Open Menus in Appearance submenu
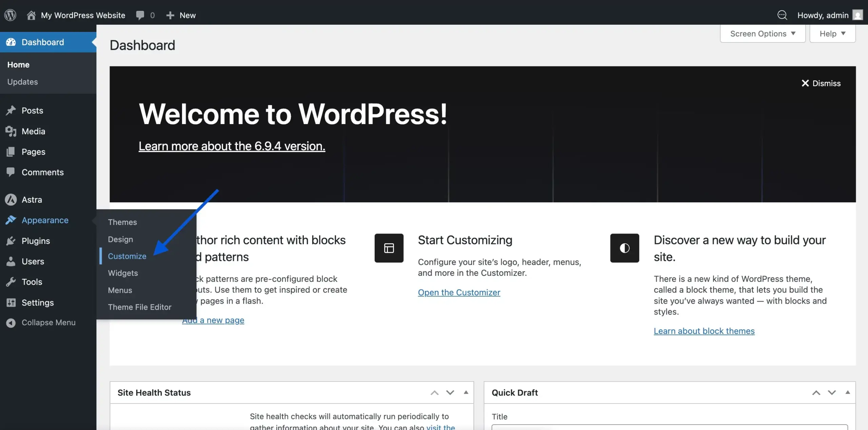 [120, 290]
